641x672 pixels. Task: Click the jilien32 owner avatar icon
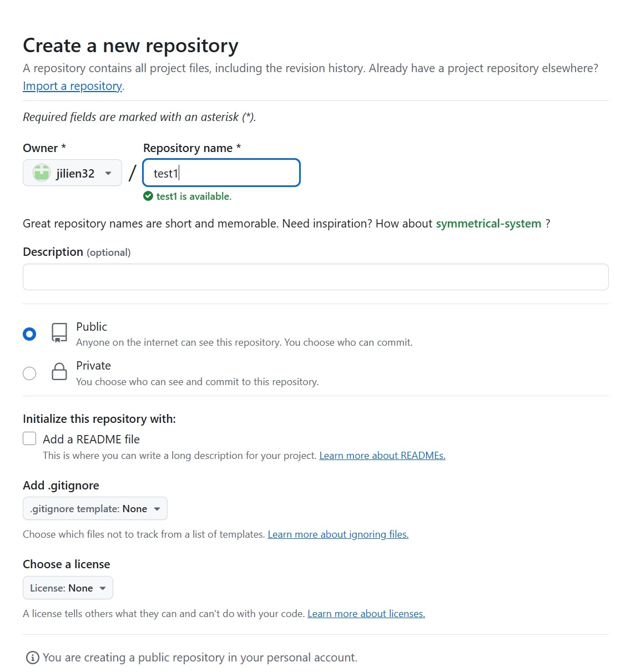tap(42, 173)
